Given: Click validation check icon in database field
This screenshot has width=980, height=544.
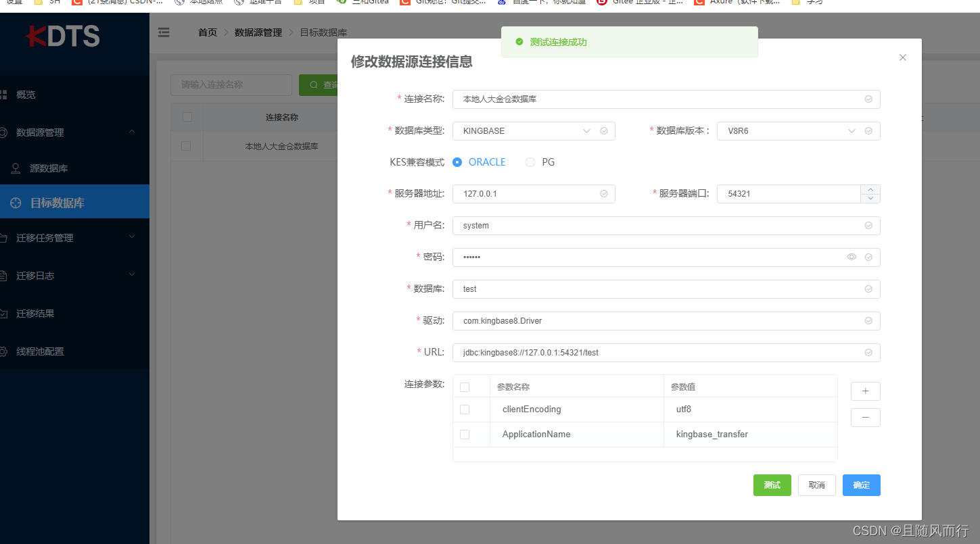Looking at the screenshot, I should pos(868,289).
